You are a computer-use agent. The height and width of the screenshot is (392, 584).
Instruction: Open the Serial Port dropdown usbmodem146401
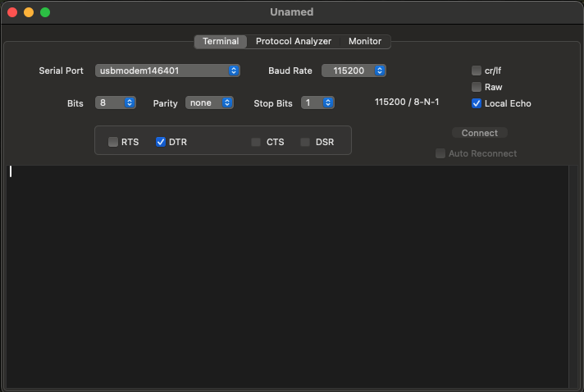(x=167, y=71)
